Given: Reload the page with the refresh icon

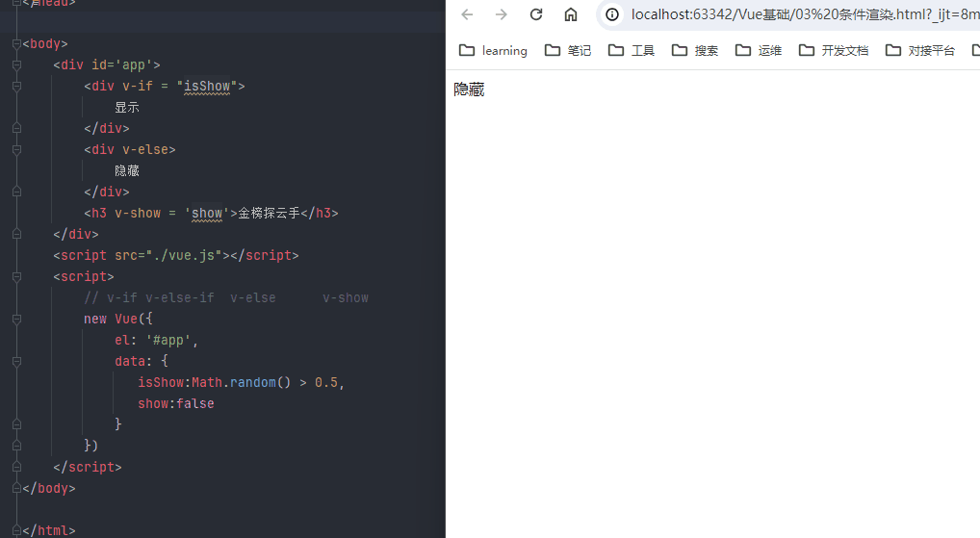Looking at the screenshot, I should tap(536, 14).
